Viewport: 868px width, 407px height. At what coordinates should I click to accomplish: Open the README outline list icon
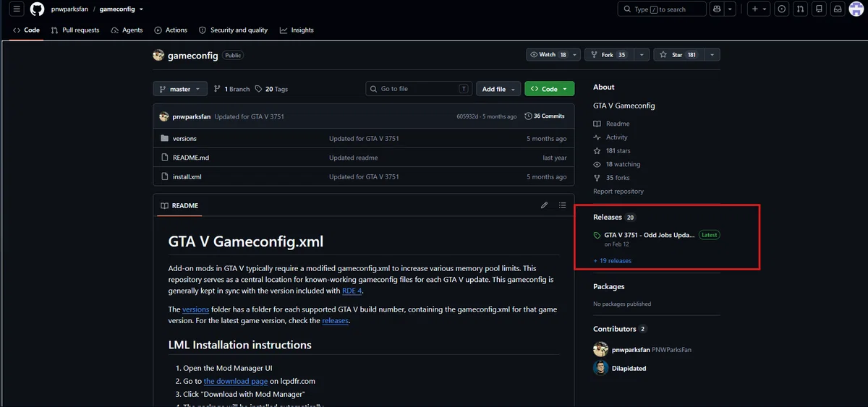coord(563,205)
